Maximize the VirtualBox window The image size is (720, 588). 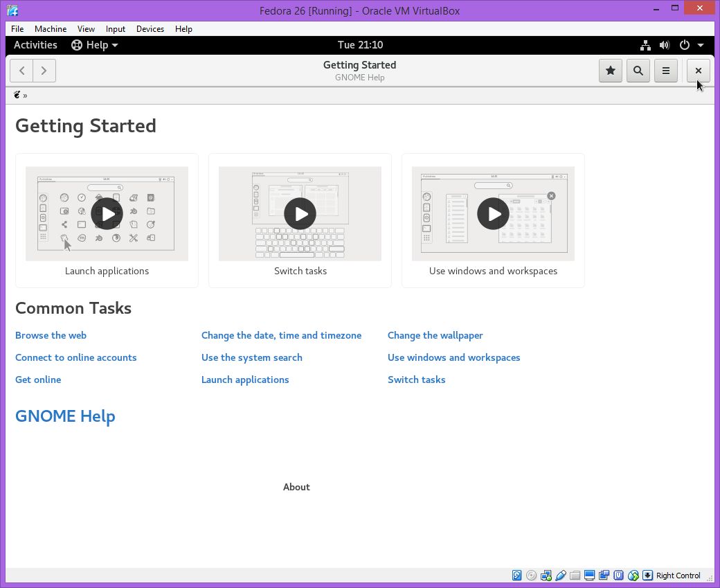coord(674,8)
